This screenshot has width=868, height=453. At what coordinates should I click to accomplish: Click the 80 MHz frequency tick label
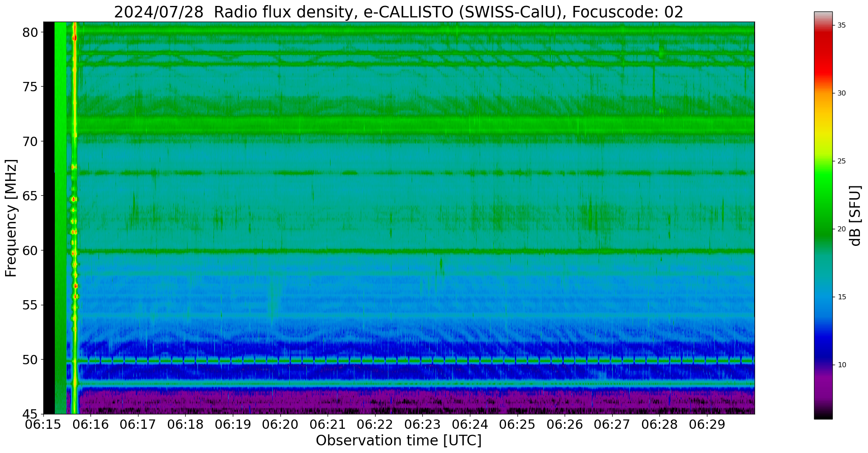coord(30,32)
